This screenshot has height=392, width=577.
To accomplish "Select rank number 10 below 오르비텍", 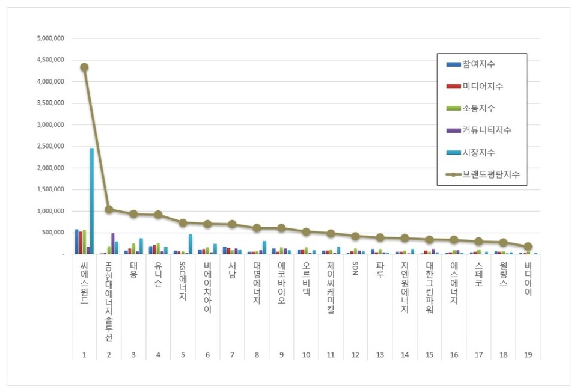I will [x=306, y=355].
